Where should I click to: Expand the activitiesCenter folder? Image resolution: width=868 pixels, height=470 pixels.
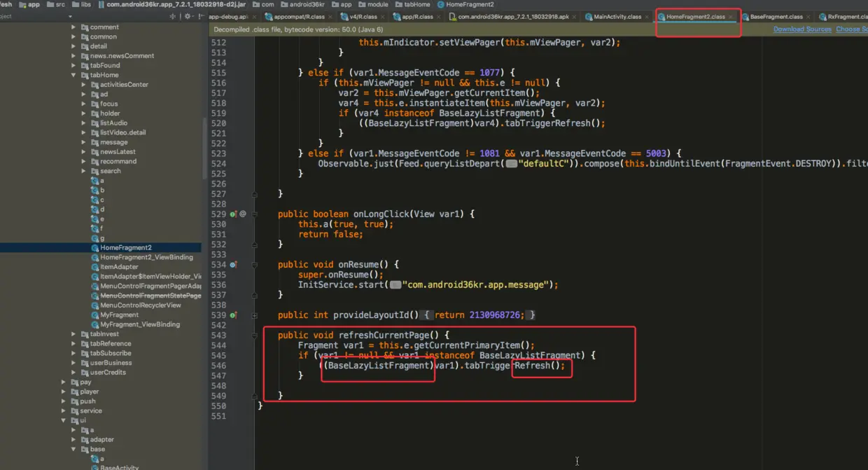tap(84, 85)
